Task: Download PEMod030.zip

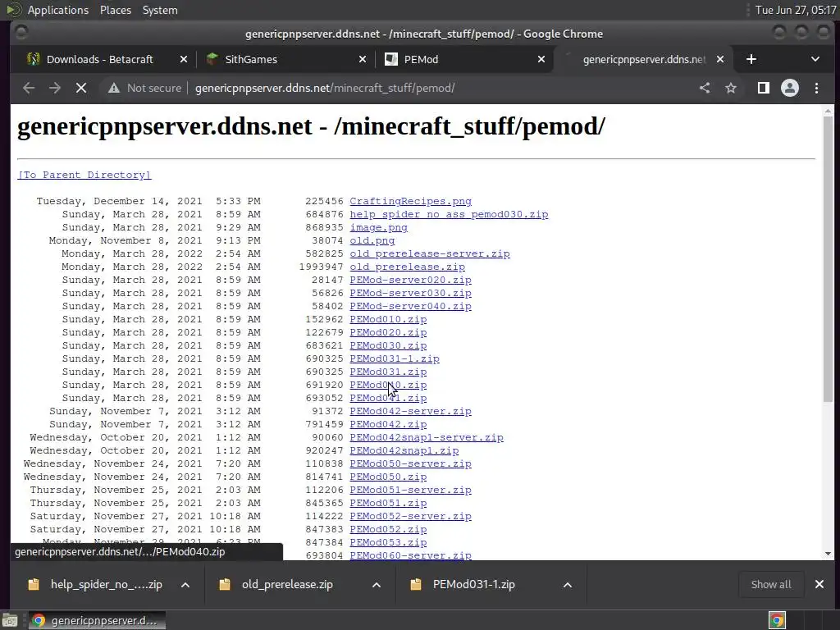Action: (x=388, y=345)
